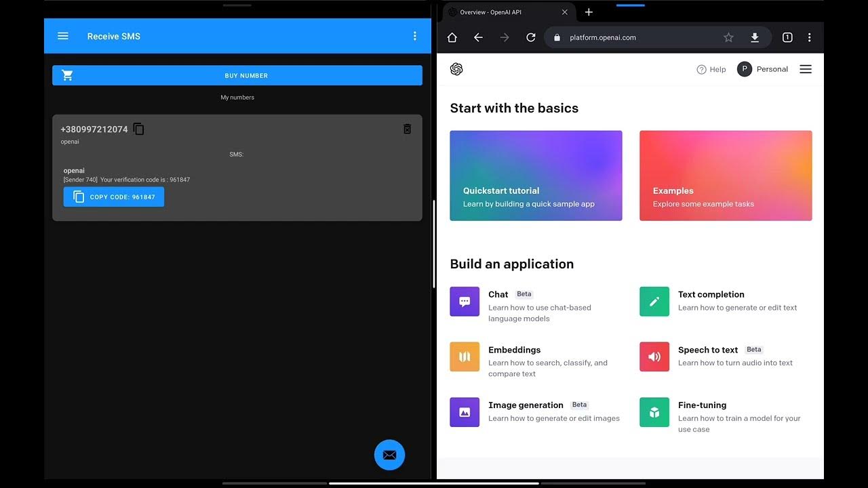
Task: Click the browser forward arrow
Action: coord(505,37)
